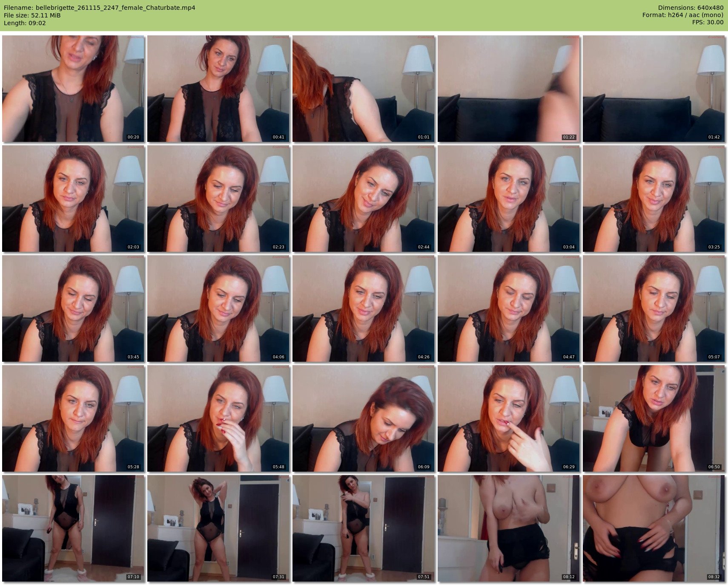This screenshot has width=728, height=585.
Task: Select the frame marked 05:07
Action: [x=653, y=308]
